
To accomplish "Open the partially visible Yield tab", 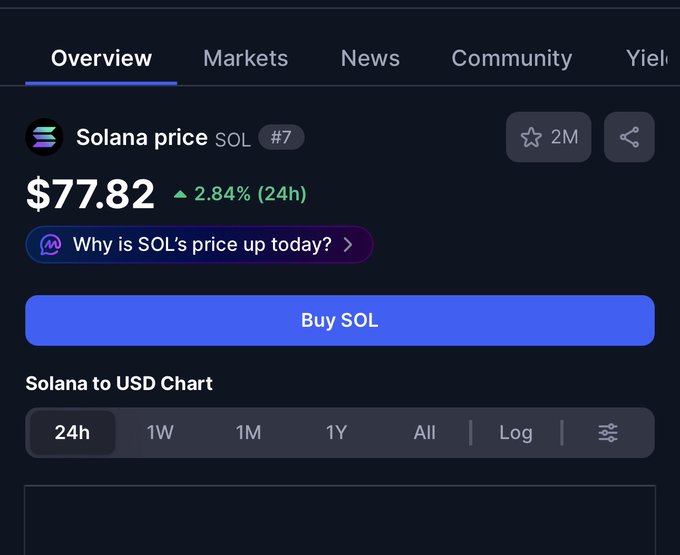I will (647, 58).
